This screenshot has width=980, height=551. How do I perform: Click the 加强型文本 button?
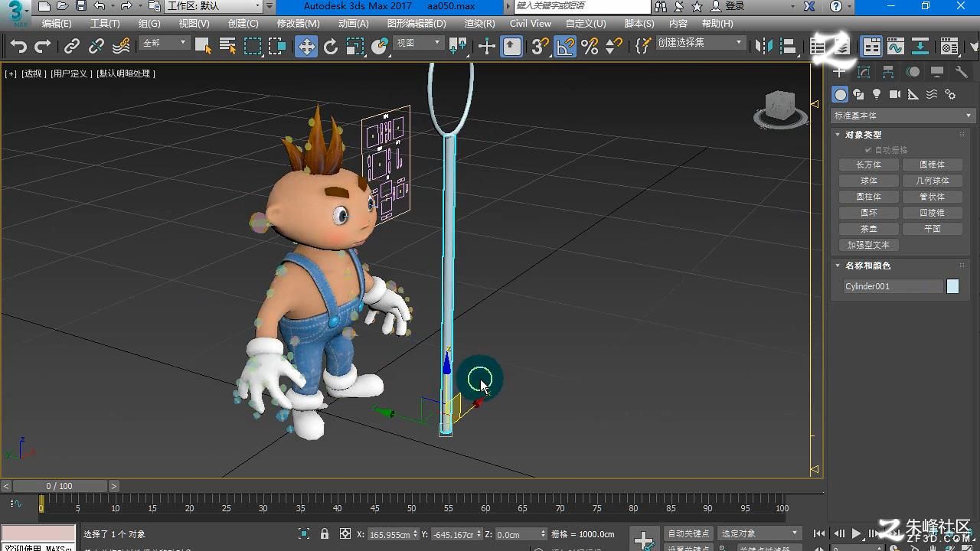pos(868,245)
